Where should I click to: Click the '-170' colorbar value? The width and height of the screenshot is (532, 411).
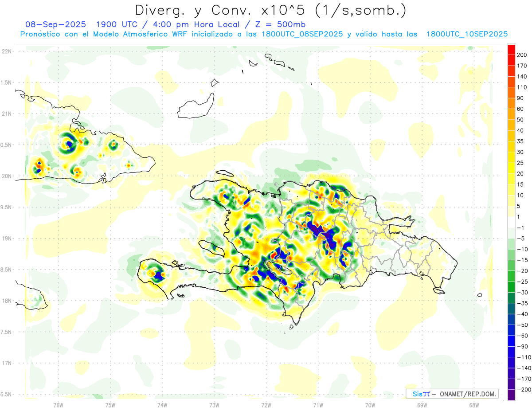point(524,379)
